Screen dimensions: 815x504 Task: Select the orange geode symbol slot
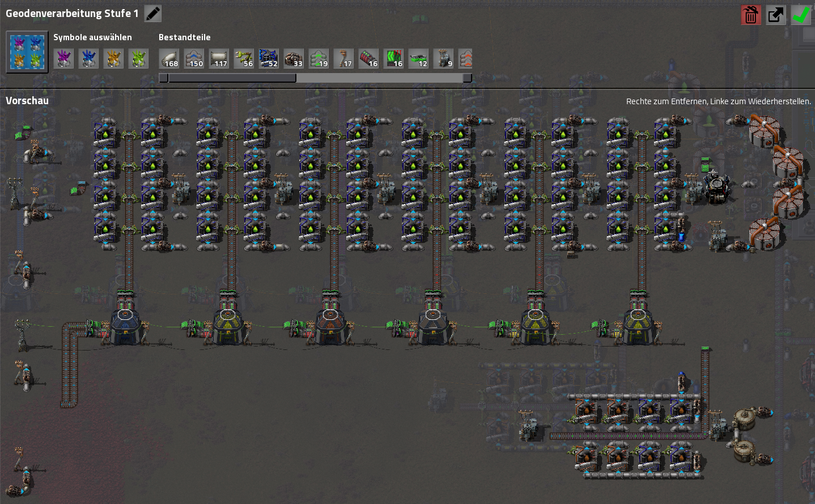(113, 58)
